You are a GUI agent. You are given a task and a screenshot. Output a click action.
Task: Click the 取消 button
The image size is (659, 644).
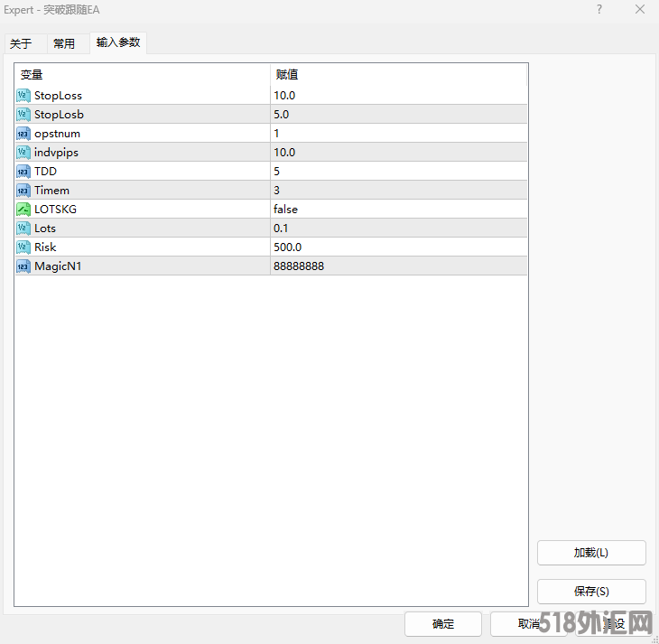[x=528, y=624]
